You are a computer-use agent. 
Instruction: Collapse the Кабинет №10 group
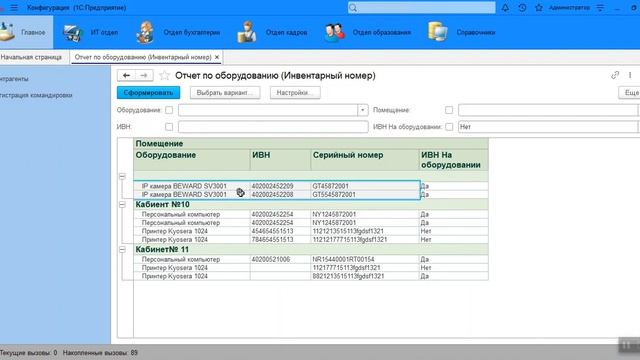point(122,204)
